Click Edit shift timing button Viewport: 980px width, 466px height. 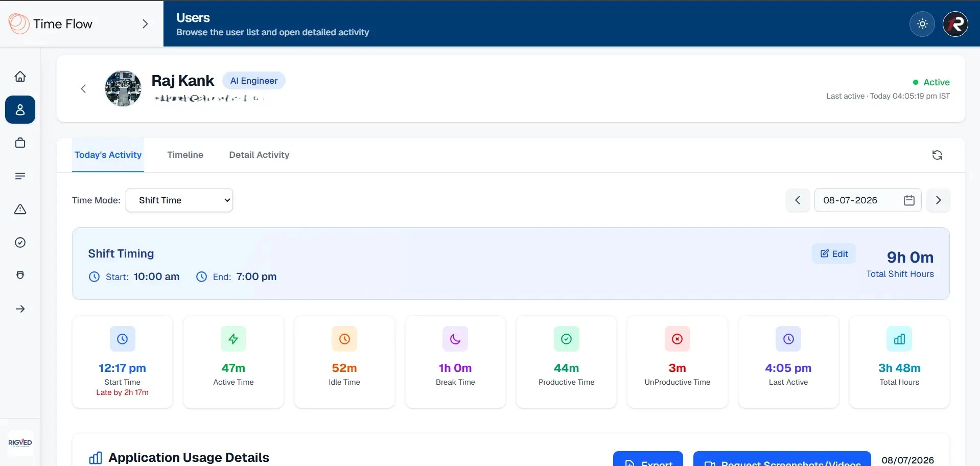click(x=834, y=254)
